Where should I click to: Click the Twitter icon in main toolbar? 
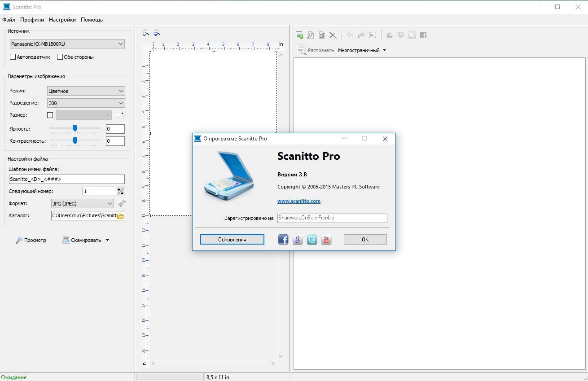412,35
